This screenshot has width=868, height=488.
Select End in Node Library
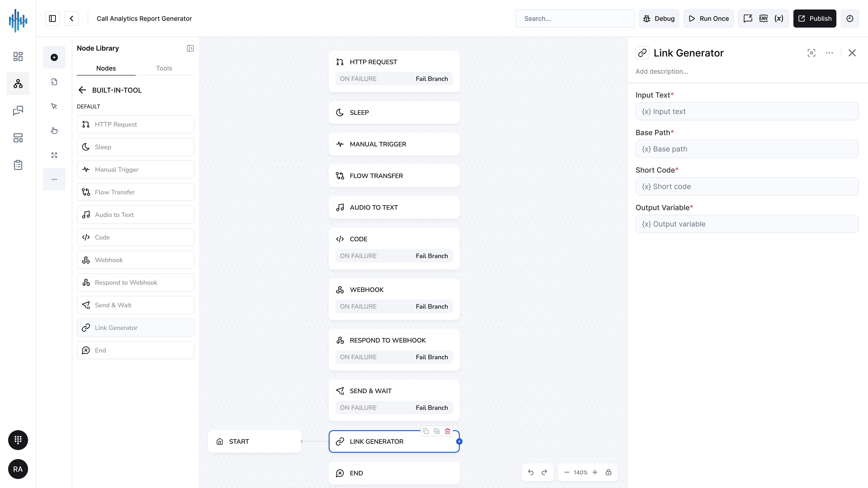[135, 350]
